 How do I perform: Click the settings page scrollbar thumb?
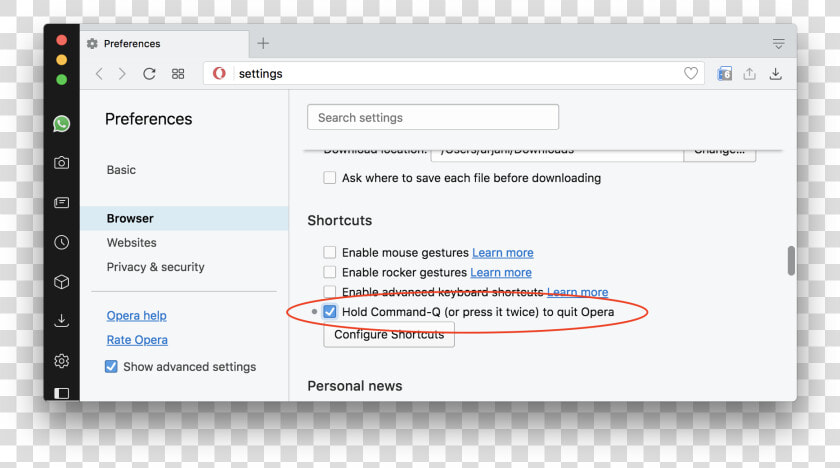coord(791,261)
